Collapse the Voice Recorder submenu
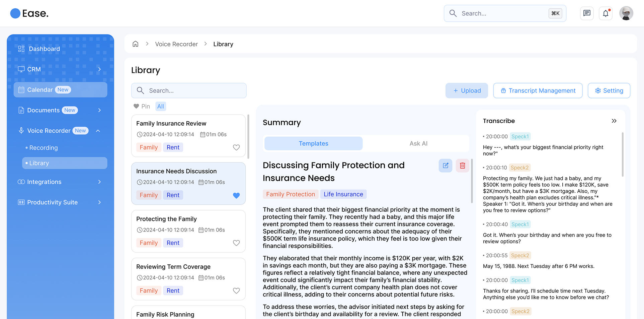 coord(98,131)
